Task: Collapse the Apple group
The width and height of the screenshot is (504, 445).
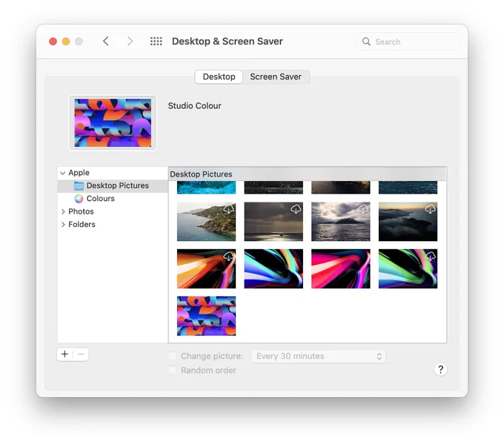Action: coord(63,173)
